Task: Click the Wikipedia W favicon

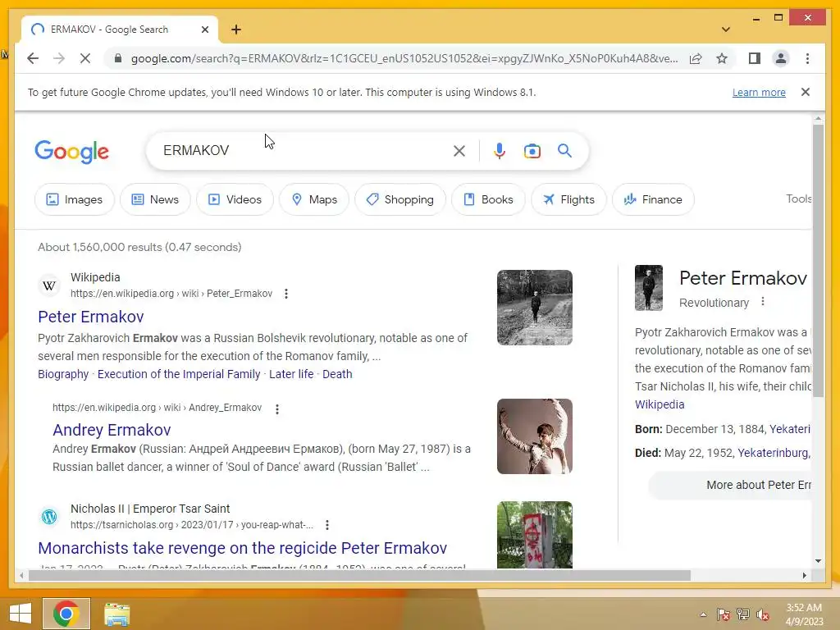Action: [49, 285]
